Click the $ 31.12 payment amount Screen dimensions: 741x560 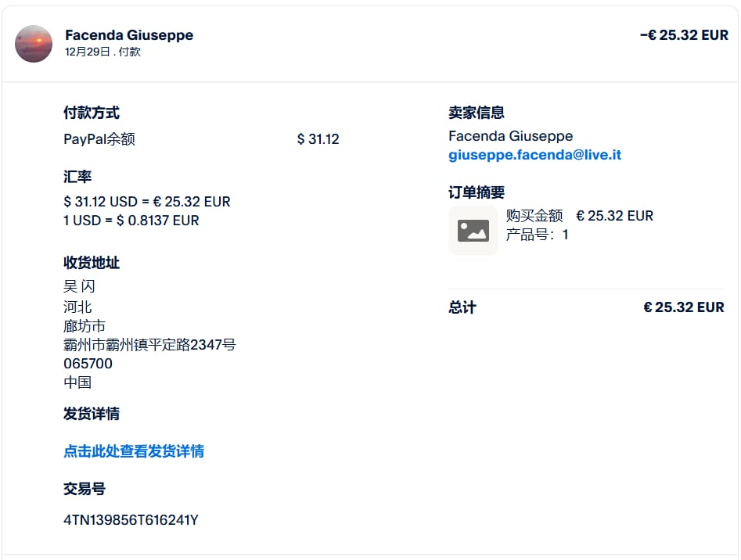click(x=318, y=139)
